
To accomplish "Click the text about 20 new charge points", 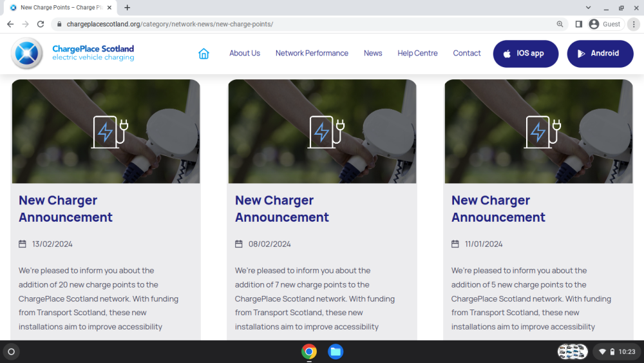I will click(x=99, y=299).
